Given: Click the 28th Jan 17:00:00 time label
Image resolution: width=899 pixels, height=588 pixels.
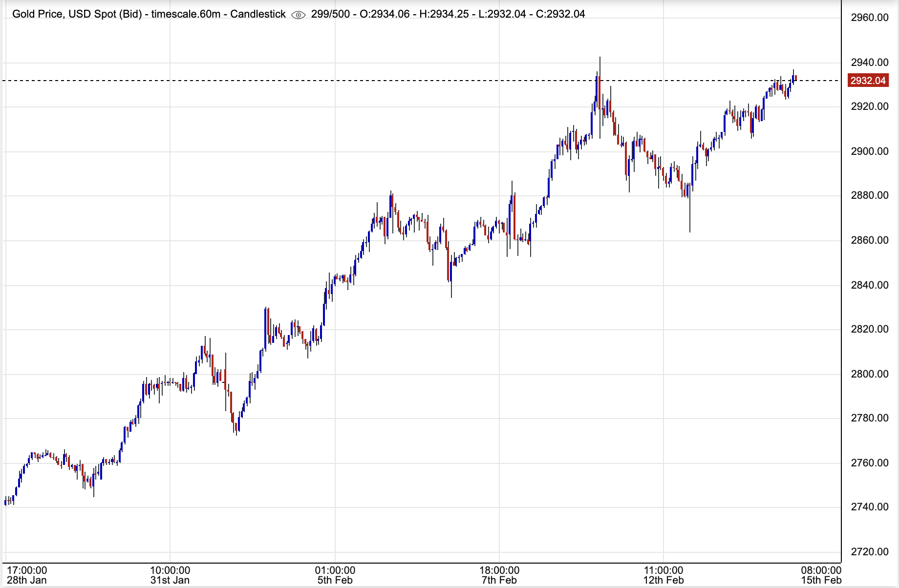Looking at the screenshot, I should click(27, 575).
